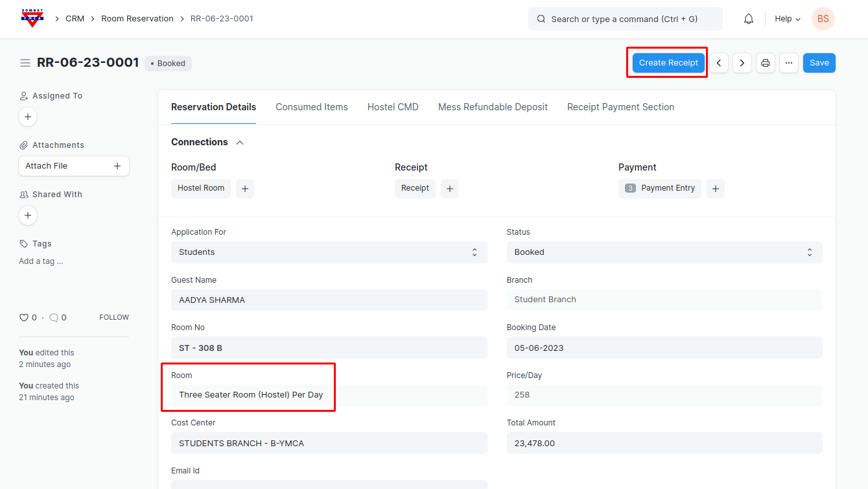Switch to Mess Refundable Deposit tab
This screenshot has height=489, width=868.
pyautogui.click(x=493, y=107)
